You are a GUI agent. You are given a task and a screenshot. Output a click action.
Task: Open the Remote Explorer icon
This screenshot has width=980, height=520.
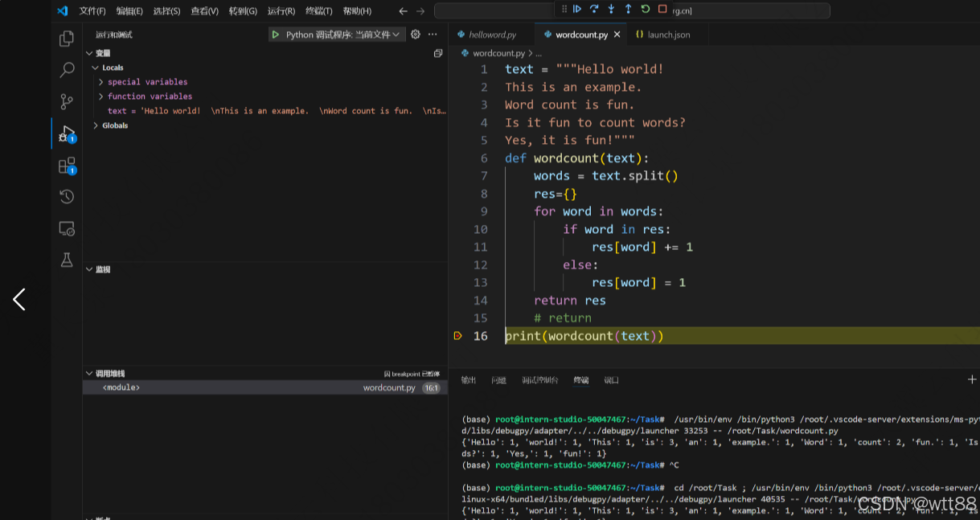click(67, 229)
